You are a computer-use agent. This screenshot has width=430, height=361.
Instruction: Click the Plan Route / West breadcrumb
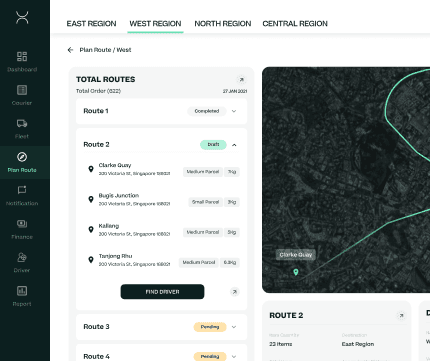pos(105,50)
